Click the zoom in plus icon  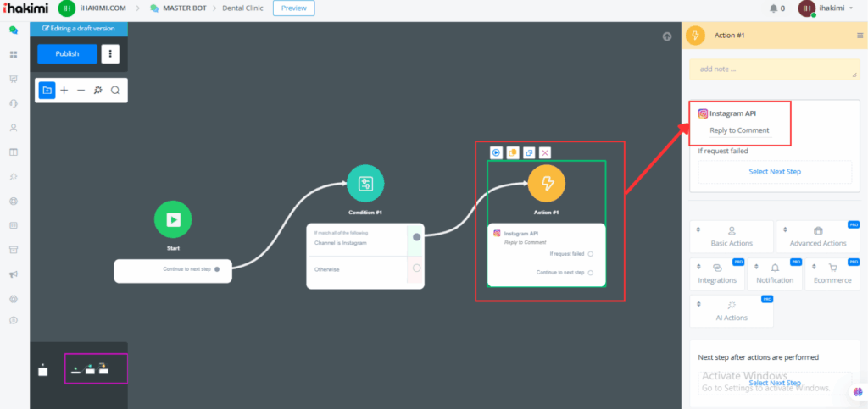click(64, 90)
